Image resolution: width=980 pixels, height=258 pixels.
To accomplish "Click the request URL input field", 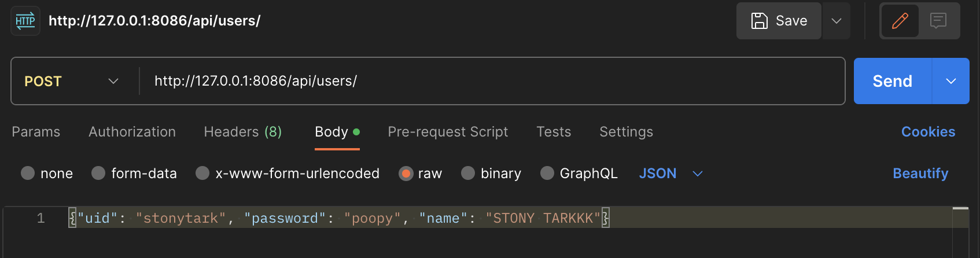I will click(492, 81).
